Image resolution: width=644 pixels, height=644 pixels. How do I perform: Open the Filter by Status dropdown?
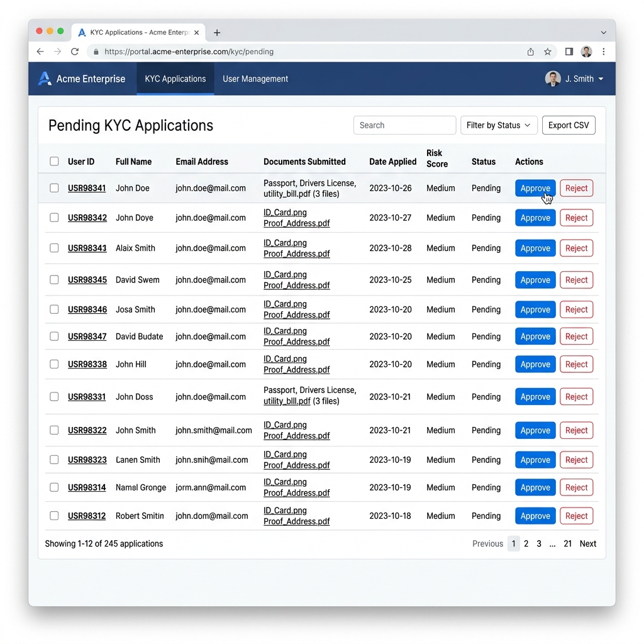(499, 125)
